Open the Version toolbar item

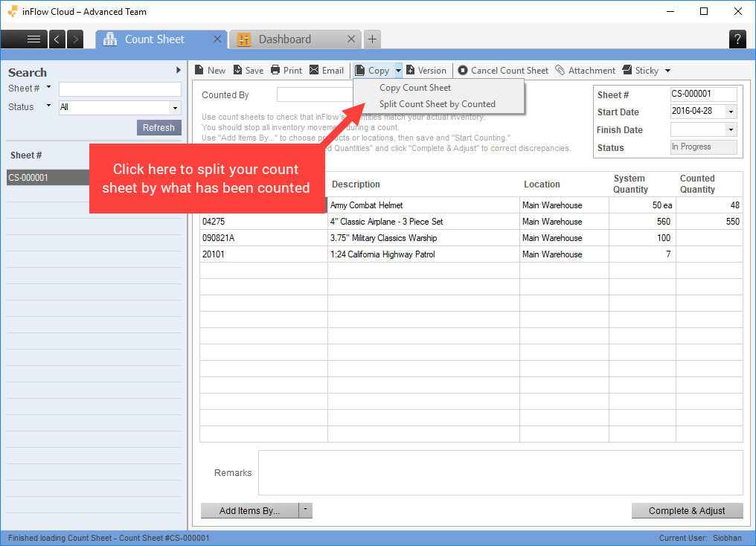426,71
